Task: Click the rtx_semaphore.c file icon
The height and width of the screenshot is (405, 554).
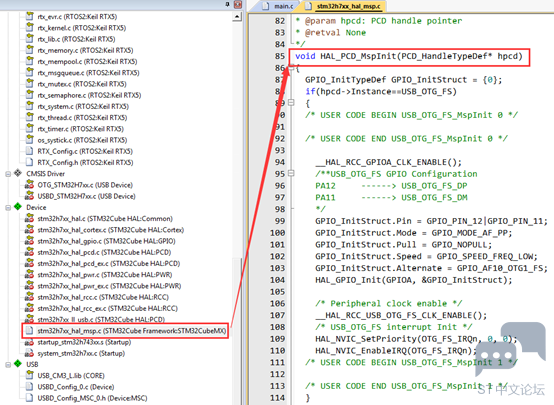Action: coord(30,95)
